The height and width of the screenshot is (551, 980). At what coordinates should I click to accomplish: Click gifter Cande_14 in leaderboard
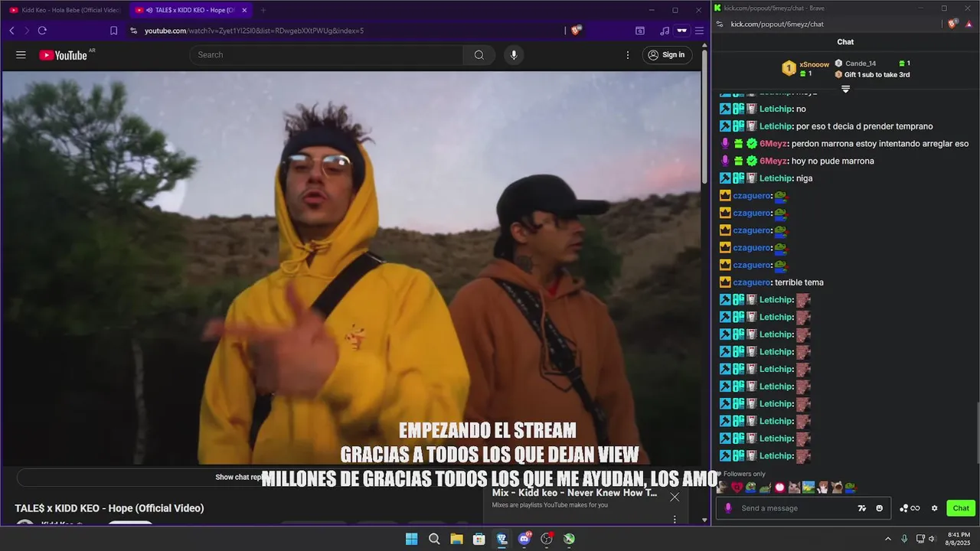(861, 64)
